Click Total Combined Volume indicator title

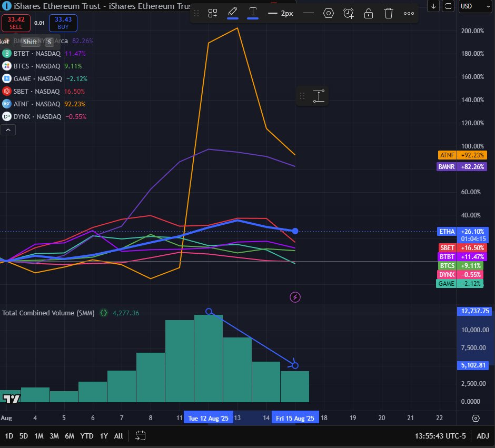pyautogui.click(x=48, y=313)
